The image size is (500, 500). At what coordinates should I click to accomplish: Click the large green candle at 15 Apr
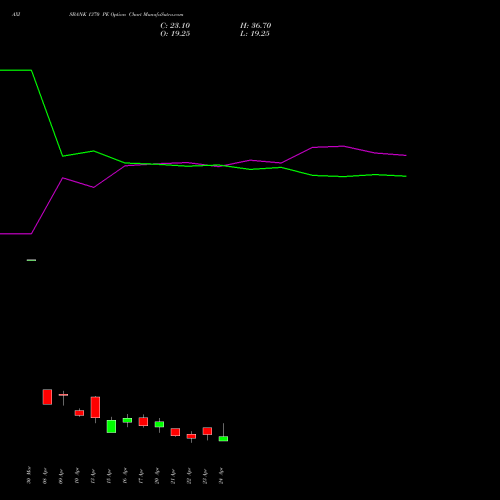[111, 426]
